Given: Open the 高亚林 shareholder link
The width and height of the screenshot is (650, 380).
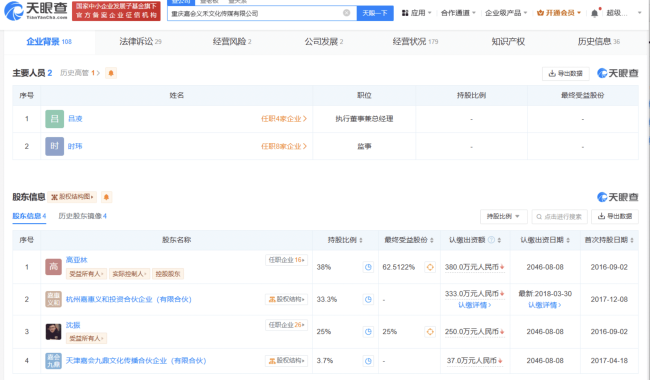Looking at the screenshot, I should pyautogui.click(x=77, y=260).
